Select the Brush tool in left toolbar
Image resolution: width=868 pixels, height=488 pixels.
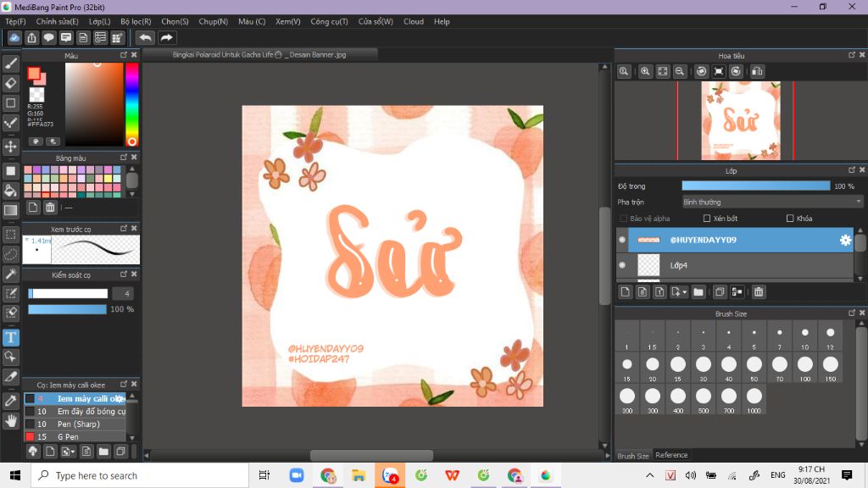coord(11,63)
